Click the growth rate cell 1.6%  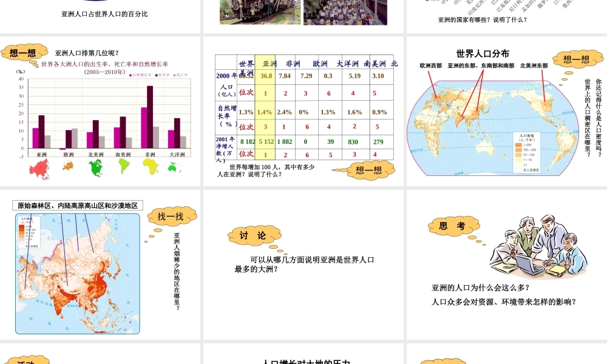[x=354, y=112]
